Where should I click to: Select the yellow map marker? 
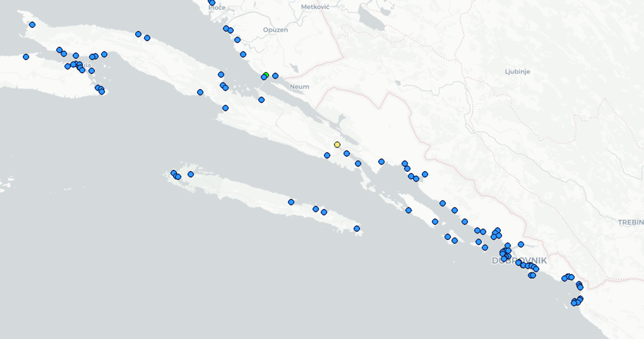(x=337, y=144)
